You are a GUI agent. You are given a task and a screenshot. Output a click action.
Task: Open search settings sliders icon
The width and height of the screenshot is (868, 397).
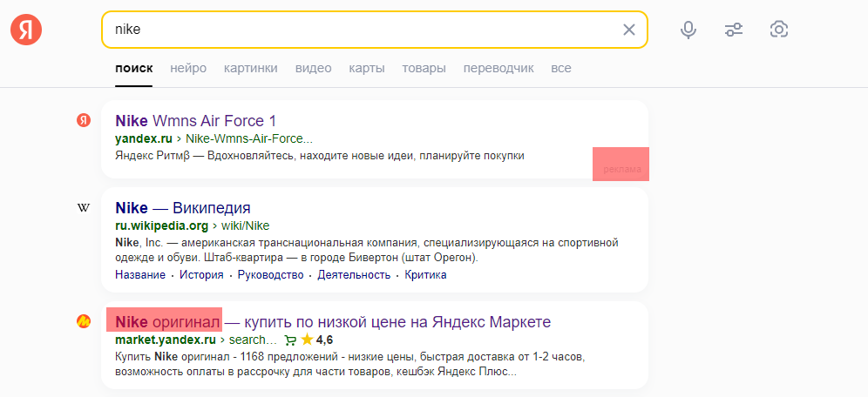(x=734, y=30)
